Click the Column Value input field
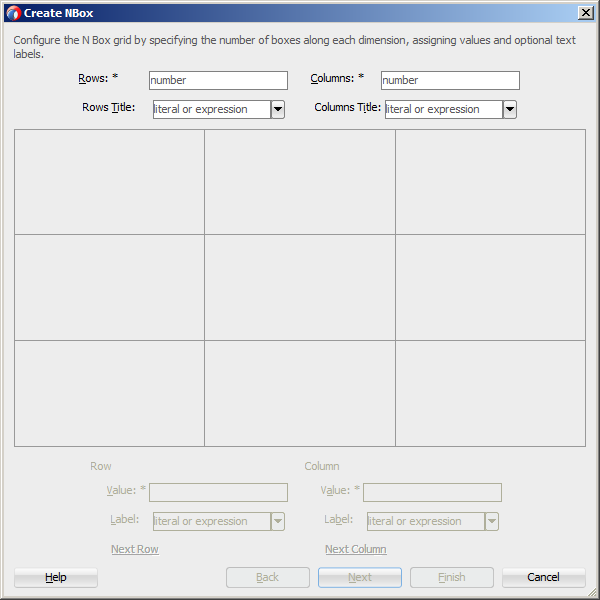This screenshot has width=600, height=600. 432,492
